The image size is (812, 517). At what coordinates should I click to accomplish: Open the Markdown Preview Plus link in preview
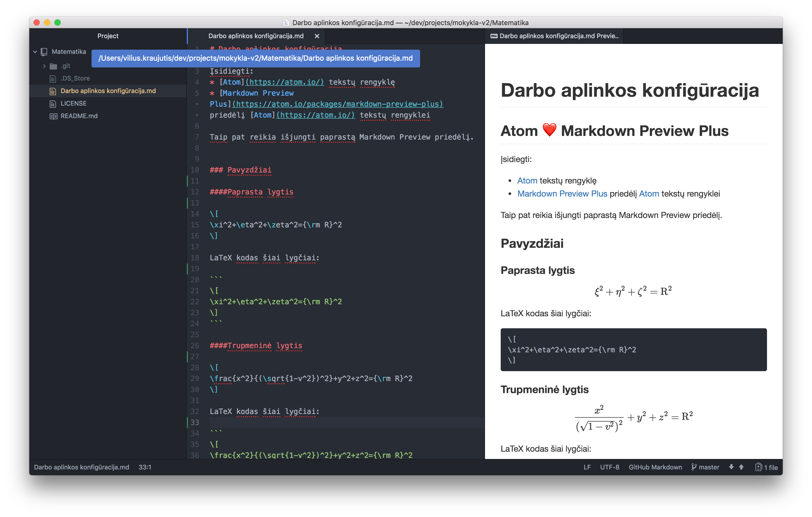pyautogui.click(x=562, y=194)
